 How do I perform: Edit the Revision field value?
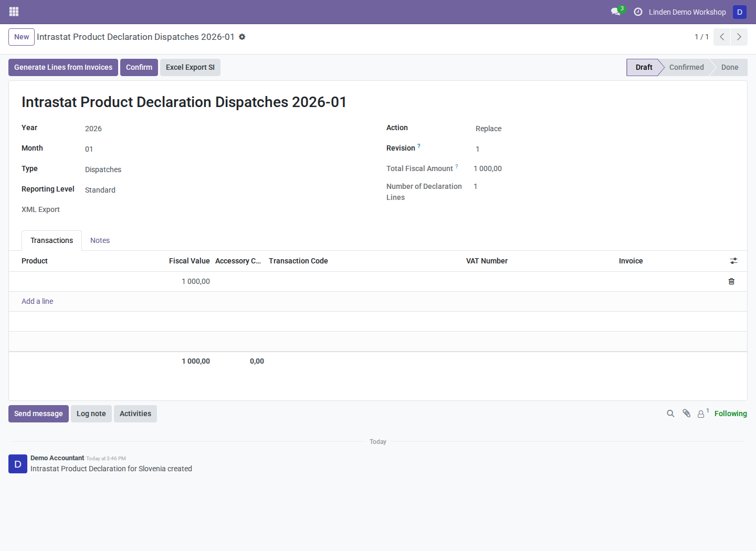[603, 149]
